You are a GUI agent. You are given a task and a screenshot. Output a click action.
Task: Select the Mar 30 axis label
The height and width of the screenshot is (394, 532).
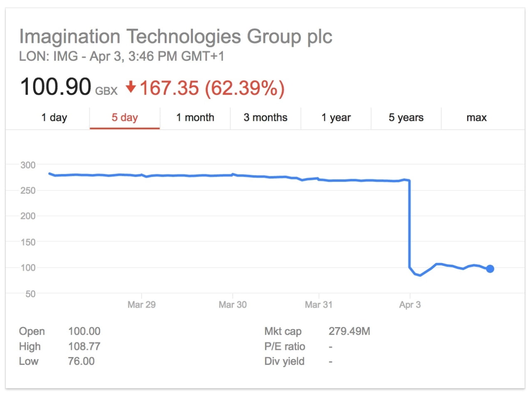click(x=232, y=305)
